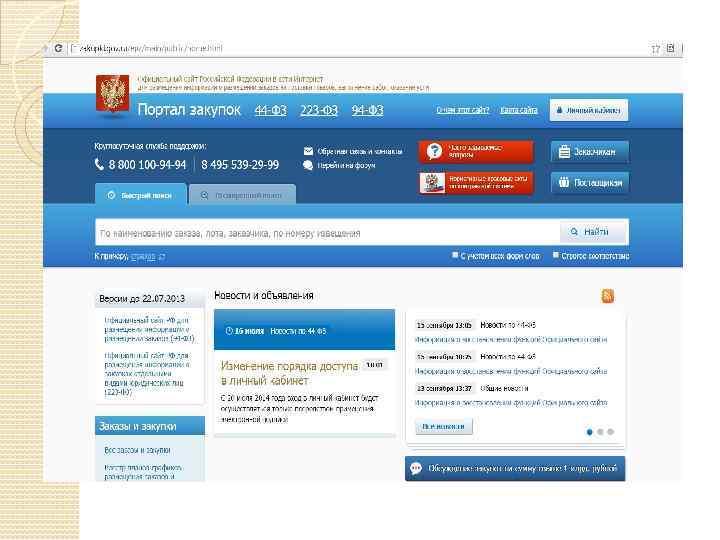Click the refresh example icon
This screenshot has width=720, height=540.
coord(162,257)
